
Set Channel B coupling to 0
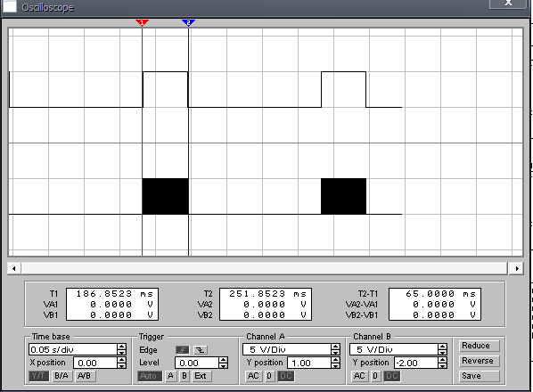coord(375,376)
